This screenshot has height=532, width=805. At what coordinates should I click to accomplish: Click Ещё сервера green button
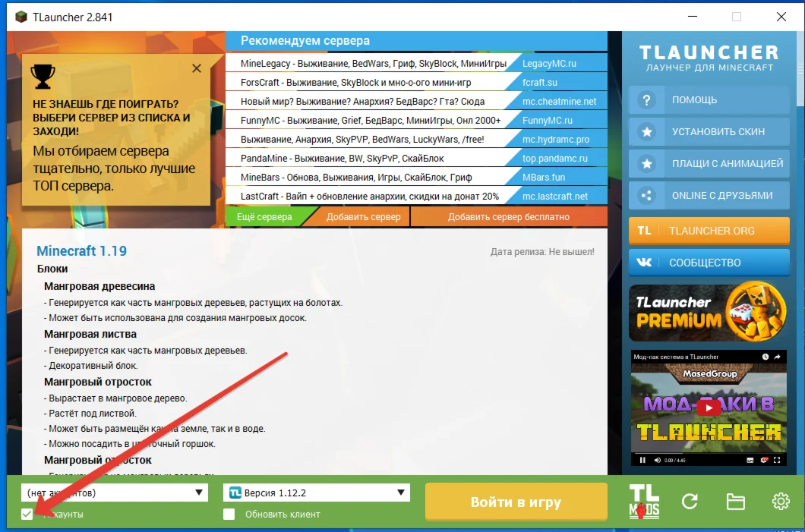point(264,217)
